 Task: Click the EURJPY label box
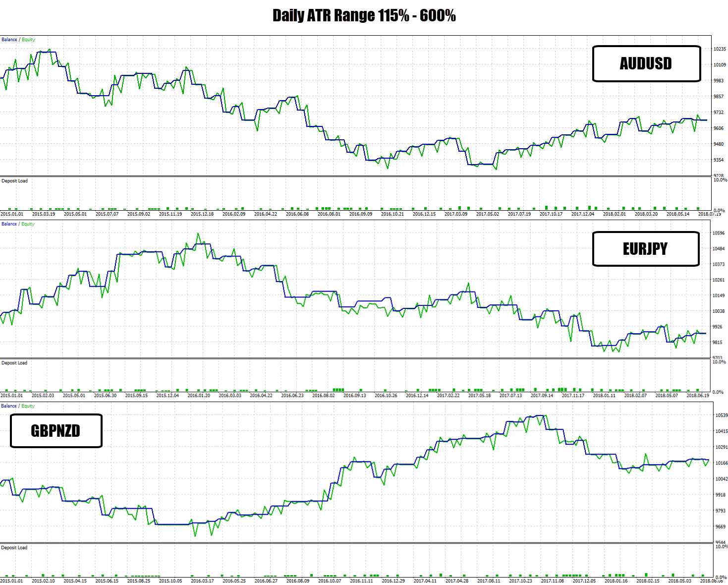pyautogui.click(x=646, y=248)
